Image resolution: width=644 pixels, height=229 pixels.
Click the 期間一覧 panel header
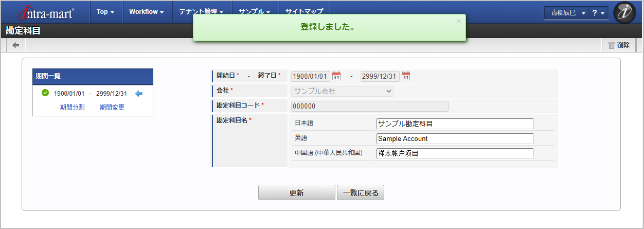93,76
